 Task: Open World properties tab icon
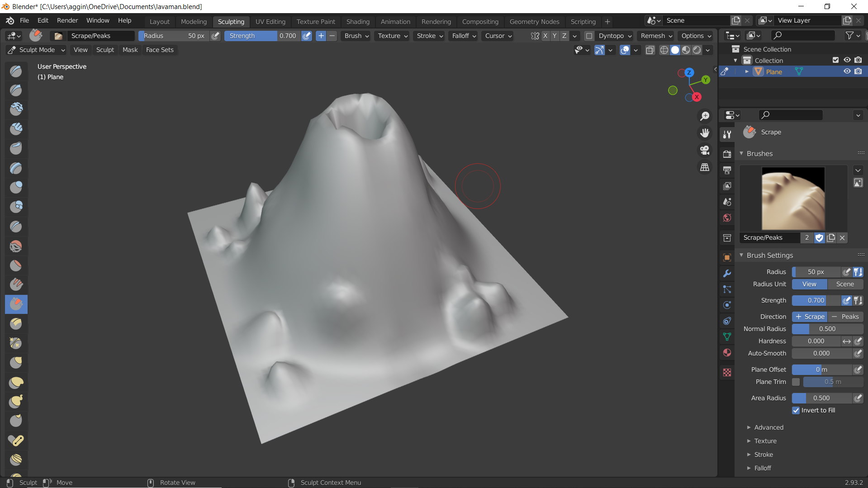(x=727, y=218)
